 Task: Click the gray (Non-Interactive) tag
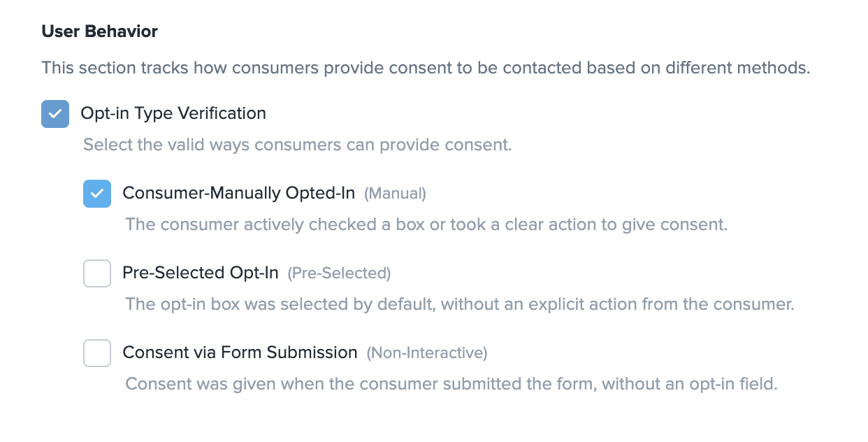coord(427,353)
